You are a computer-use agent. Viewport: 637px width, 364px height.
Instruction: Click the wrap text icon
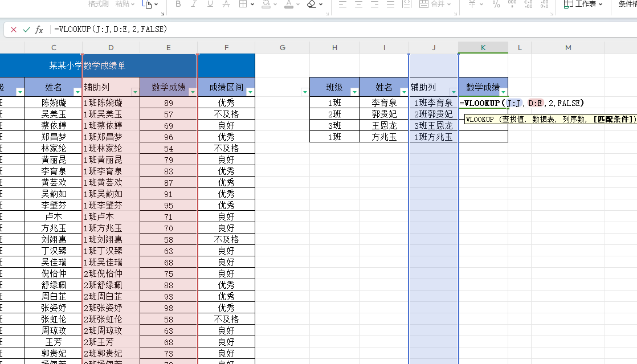tap(407, 4)
